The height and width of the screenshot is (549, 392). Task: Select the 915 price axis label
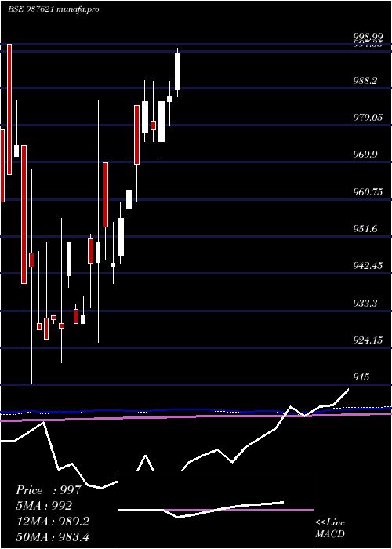coord(361,377)
